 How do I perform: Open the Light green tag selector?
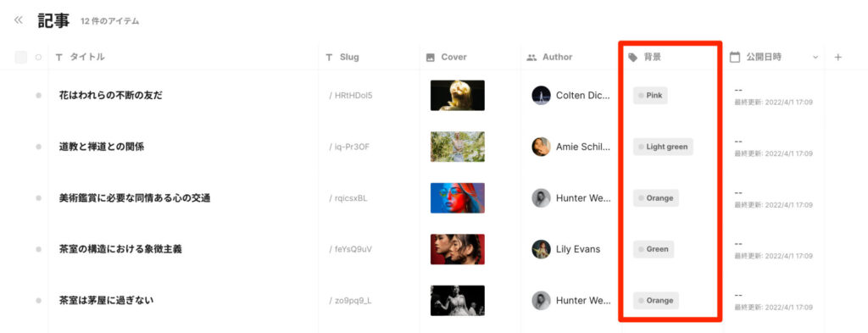coord(663,147)
